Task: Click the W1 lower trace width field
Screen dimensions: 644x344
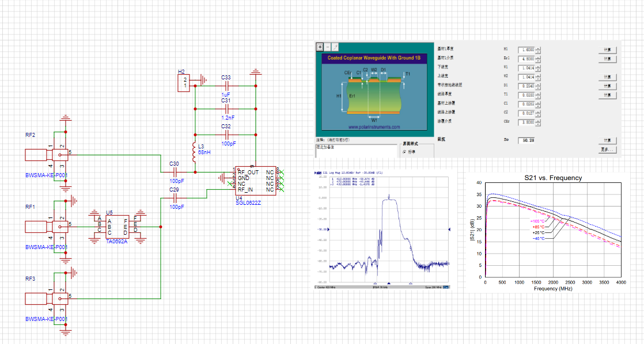Action: pos(526,68)
